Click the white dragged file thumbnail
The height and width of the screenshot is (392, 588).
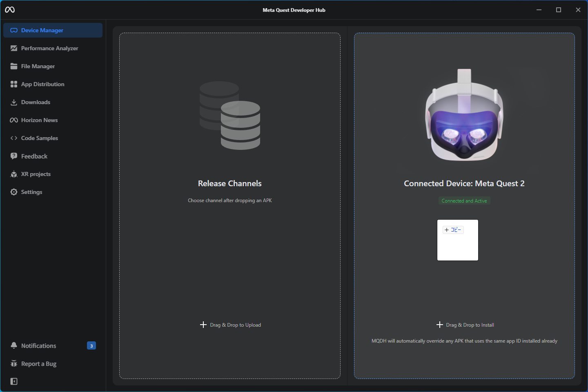458,240
